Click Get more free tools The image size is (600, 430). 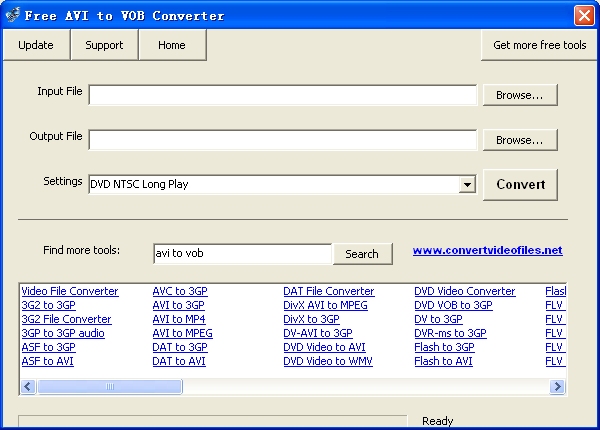point(540,45)
